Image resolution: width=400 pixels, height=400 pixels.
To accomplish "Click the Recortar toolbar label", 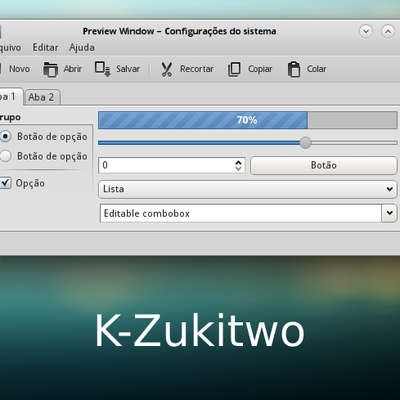I will (197, 69).
